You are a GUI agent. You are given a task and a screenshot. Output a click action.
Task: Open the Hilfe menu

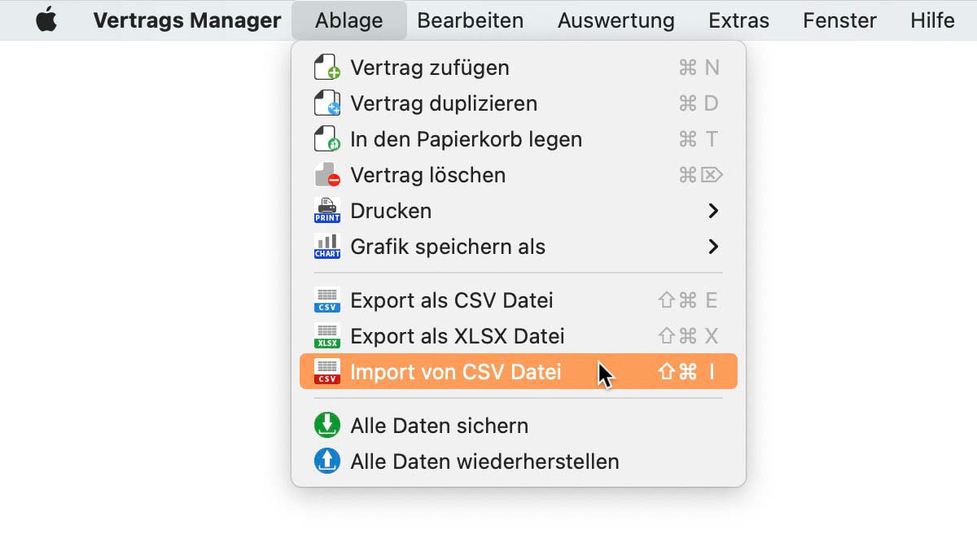click(932, 20)
